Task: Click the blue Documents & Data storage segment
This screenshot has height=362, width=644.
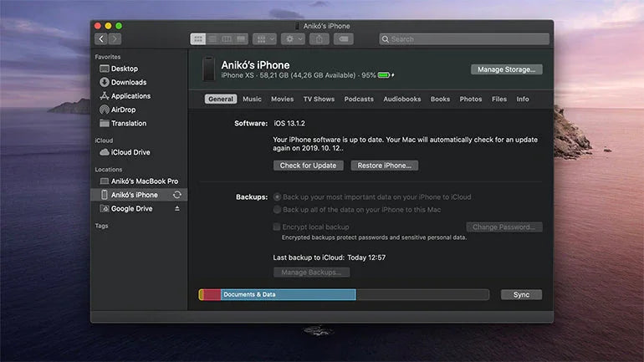Action: (289, 294)
